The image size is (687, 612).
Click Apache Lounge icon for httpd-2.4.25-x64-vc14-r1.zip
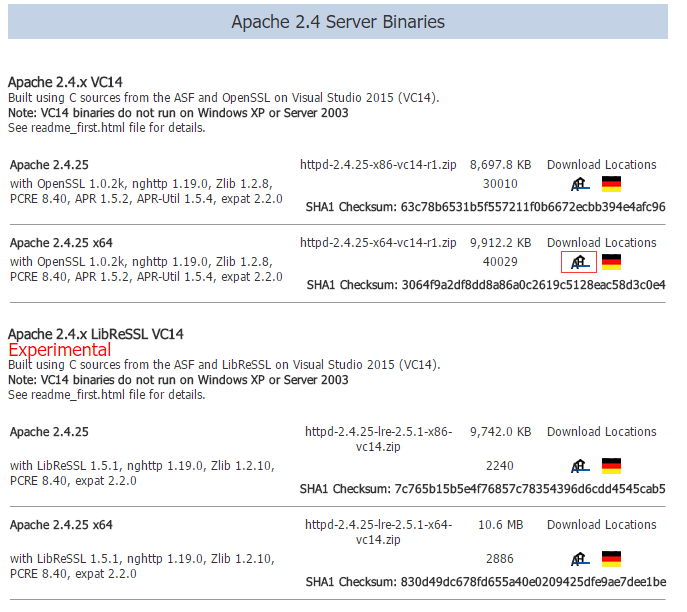579,262
